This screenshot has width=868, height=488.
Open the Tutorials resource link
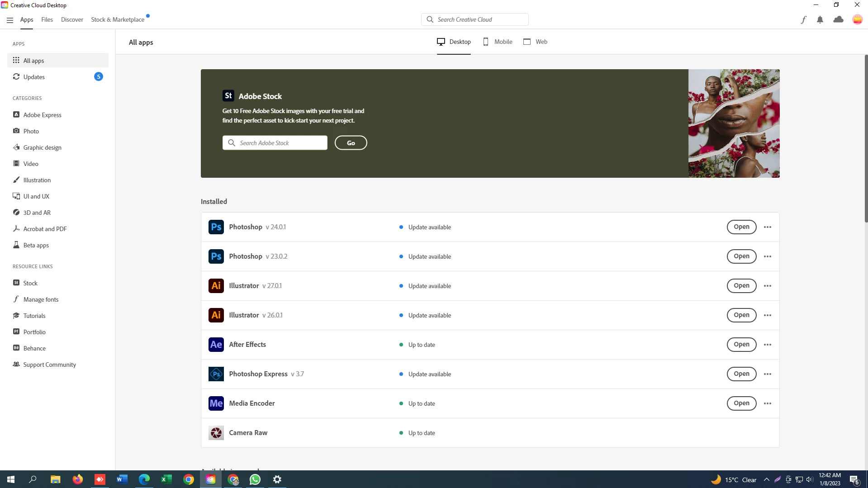click(x=58, y=316)
